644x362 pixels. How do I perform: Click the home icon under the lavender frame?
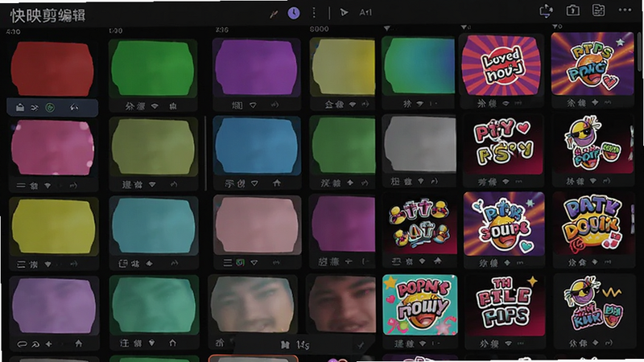[78, 343]
